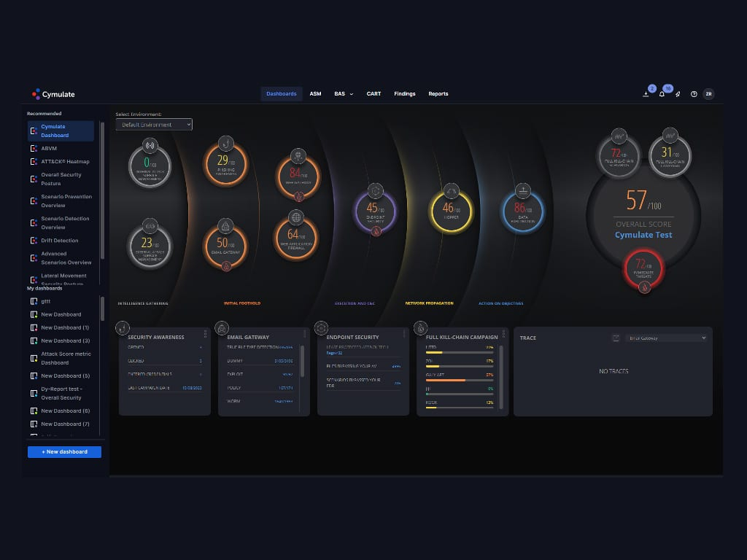Open the 64/100 Web Application Firewall gauge
Image resolution: width=747 pixels, height=560 pixels.
pos(296,238)
